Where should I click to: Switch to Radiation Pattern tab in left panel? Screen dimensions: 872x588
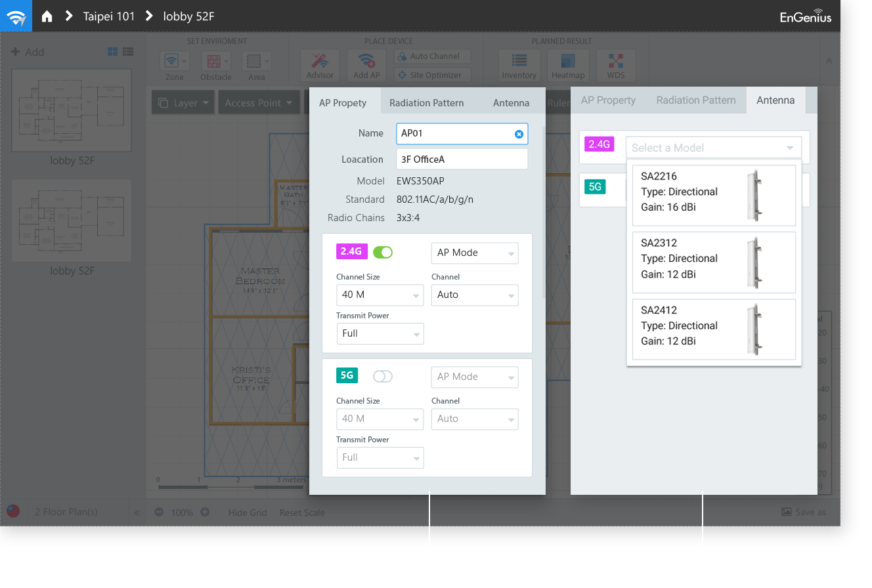pyautogui.click(x=427, y=103)
